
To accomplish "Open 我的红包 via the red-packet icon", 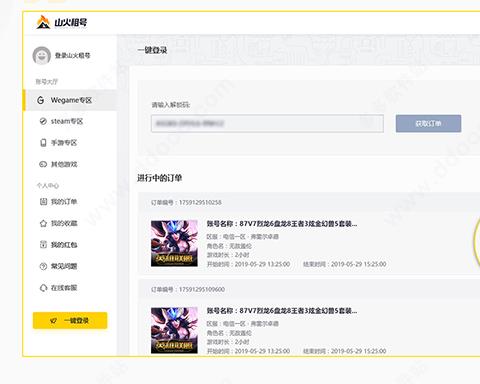I will tap(43, 245).
